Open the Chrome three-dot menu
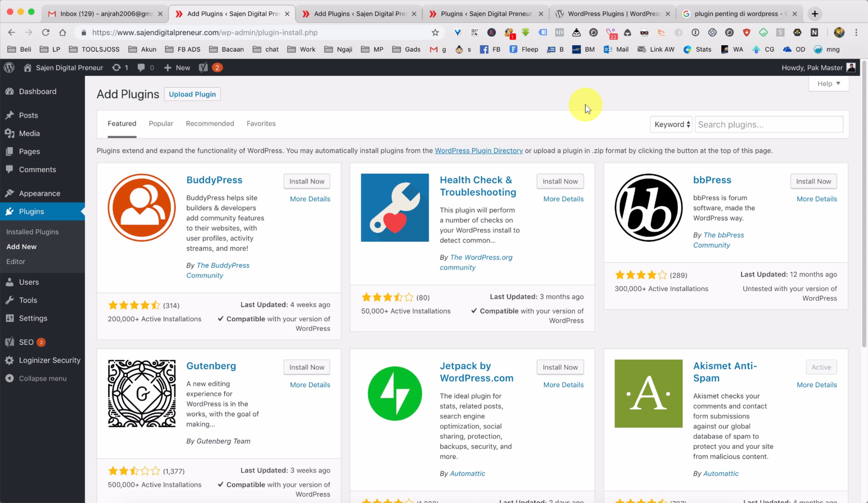 tap(856, 32)
